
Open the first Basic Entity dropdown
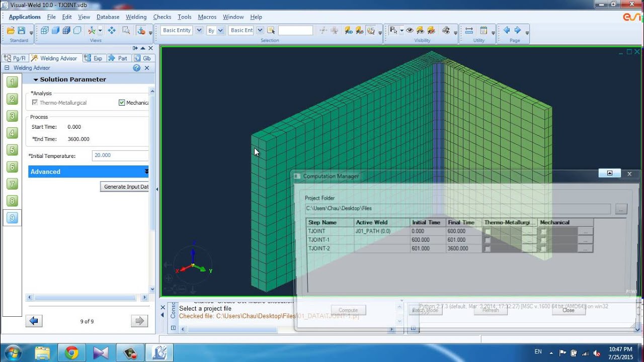(199, 30)
